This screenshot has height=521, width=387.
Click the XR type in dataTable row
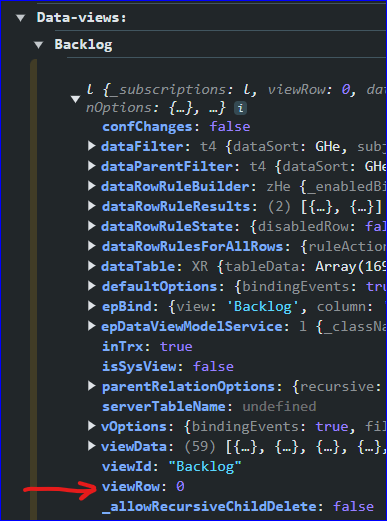pos(200,267)
